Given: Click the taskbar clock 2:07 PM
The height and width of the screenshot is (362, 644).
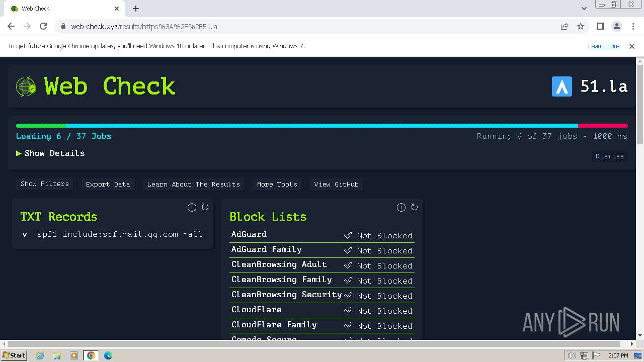Looking at the screenshot, I should [x=618, y=355].
